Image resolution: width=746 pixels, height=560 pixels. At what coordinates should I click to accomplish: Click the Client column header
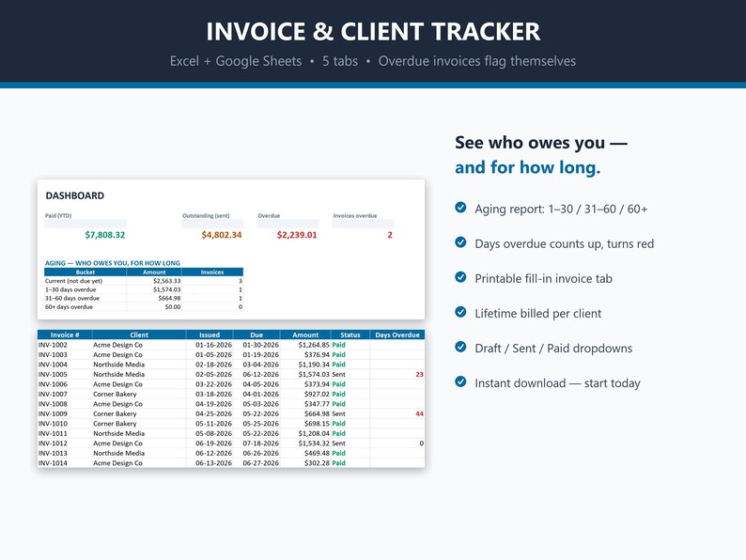(139, 334)
